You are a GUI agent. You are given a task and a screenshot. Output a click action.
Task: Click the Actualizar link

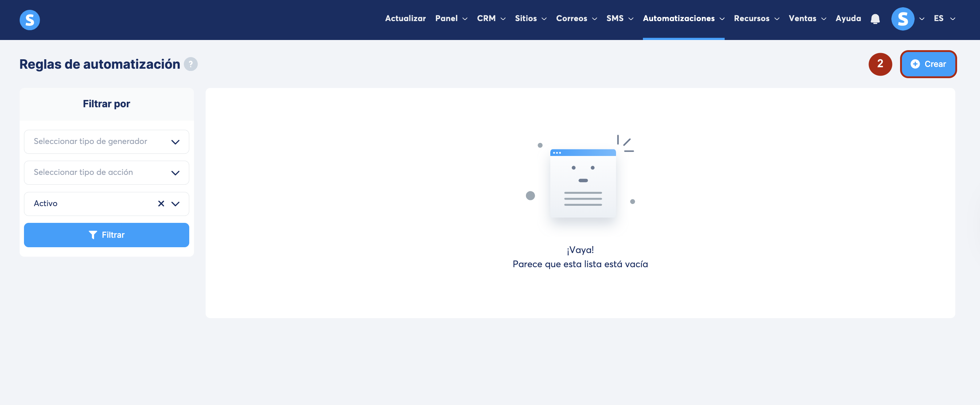(405, 18)
